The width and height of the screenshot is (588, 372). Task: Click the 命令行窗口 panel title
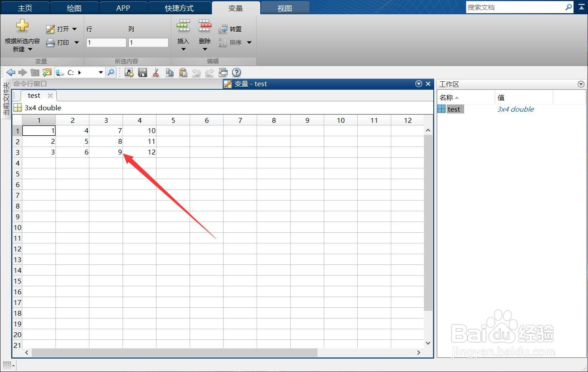(x=30, y=84)
